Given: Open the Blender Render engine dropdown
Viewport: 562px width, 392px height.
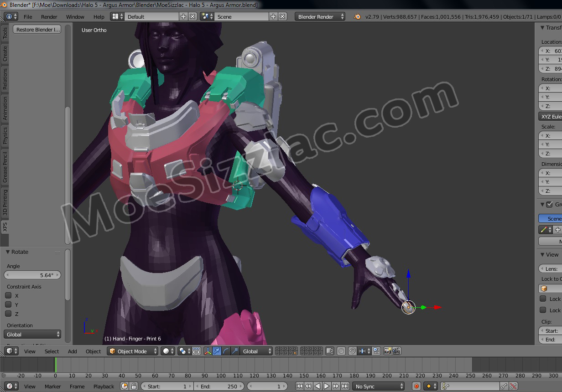Looking at the screenshot, I should point(321,16).
